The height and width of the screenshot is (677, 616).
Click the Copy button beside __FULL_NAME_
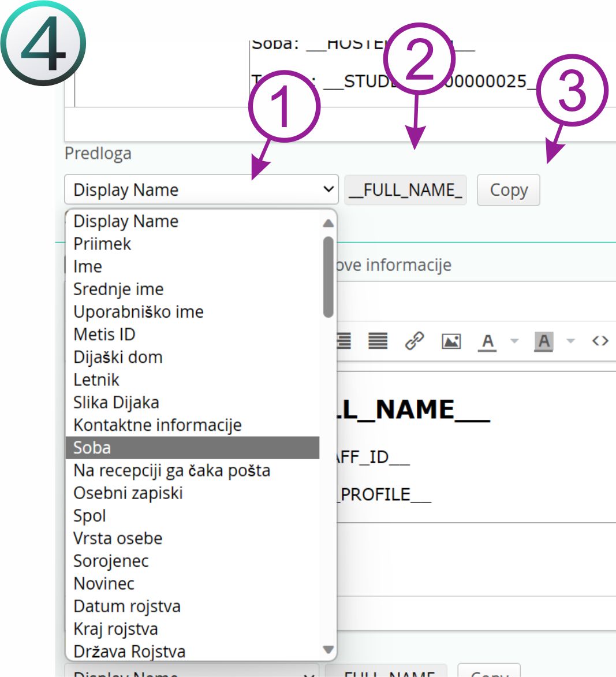tap(508, 190)
